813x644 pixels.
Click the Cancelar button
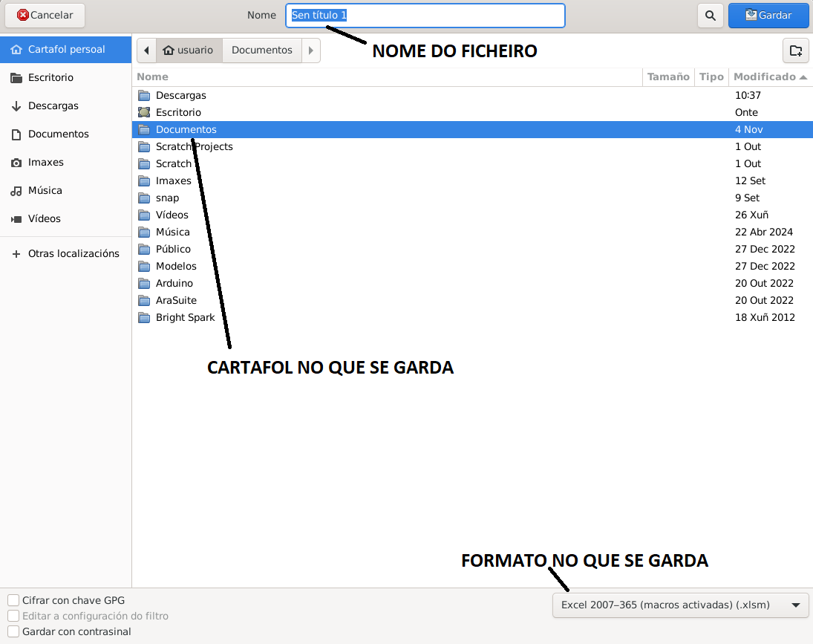click(45, 16)
